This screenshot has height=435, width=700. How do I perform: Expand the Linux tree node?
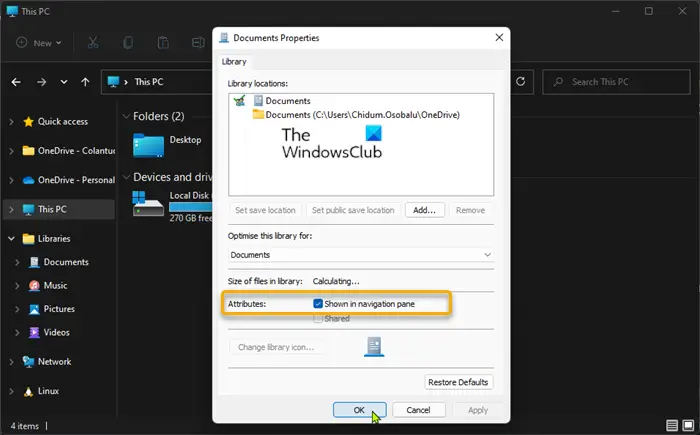point(11,391)
